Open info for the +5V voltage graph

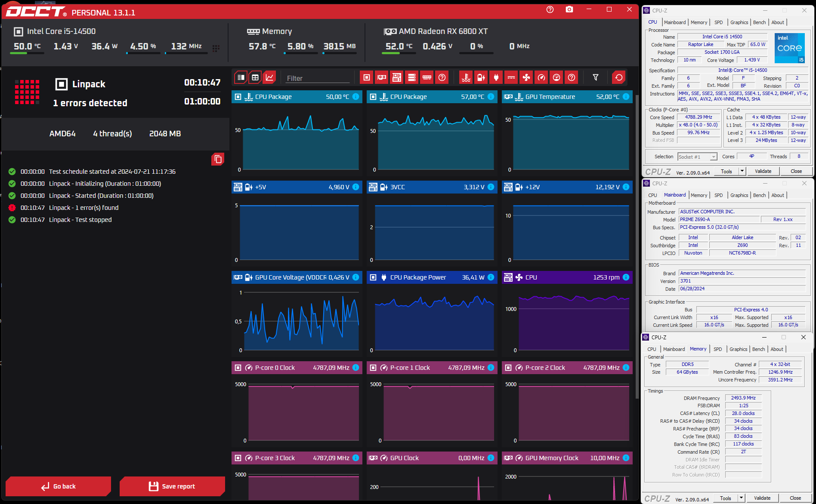[356, 187]
